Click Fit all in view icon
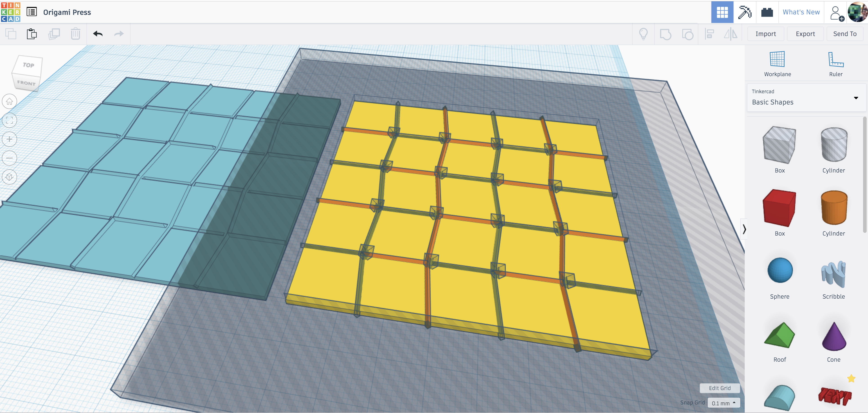The height and width of the screenshot is (413, 868). [9, 120]
